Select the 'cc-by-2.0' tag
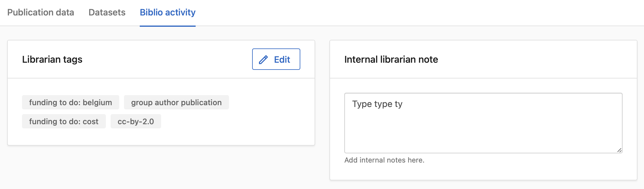This screenshot has width=644, height=189. tap(136, 121)
